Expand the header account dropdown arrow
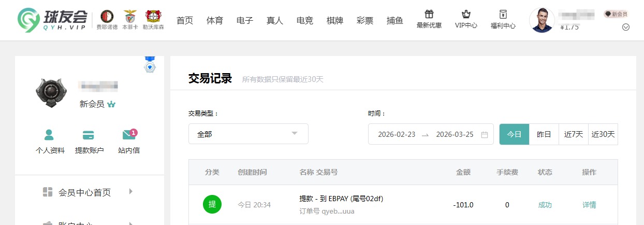The height and width of the screenshot is (225, 644). 625,27
